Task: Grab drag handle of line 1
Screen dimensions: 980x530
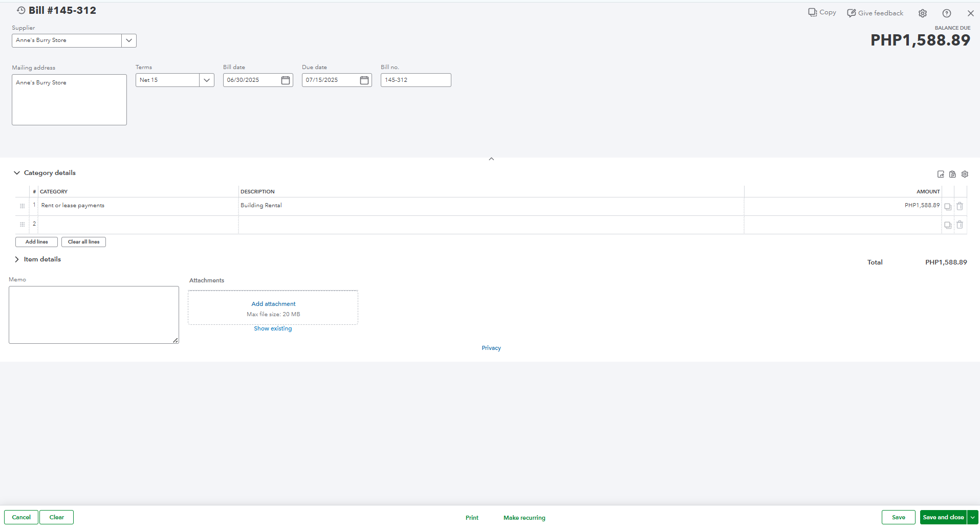Action: (22, 206)
